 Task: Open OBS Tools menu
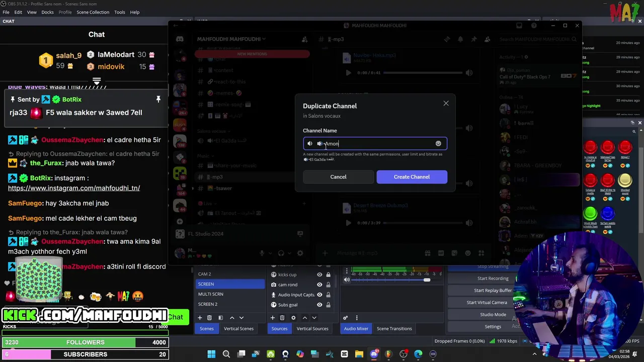tap(120, 12)
